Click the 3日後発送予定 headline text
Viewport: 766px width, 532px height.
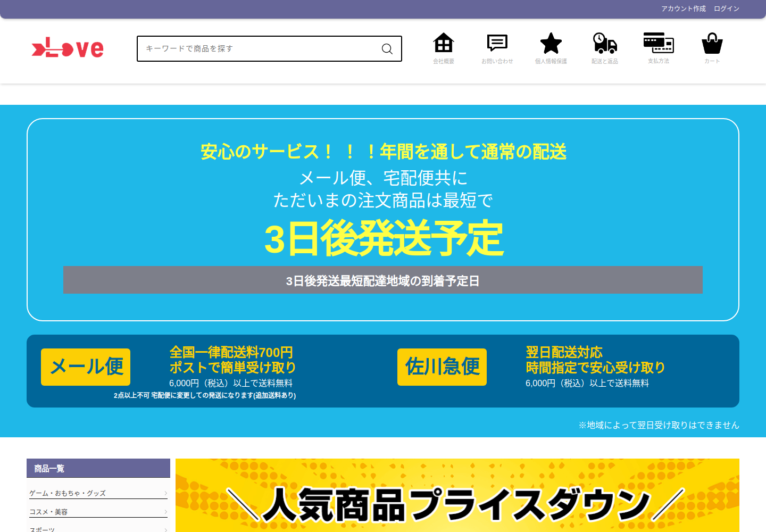coord(384,238)
